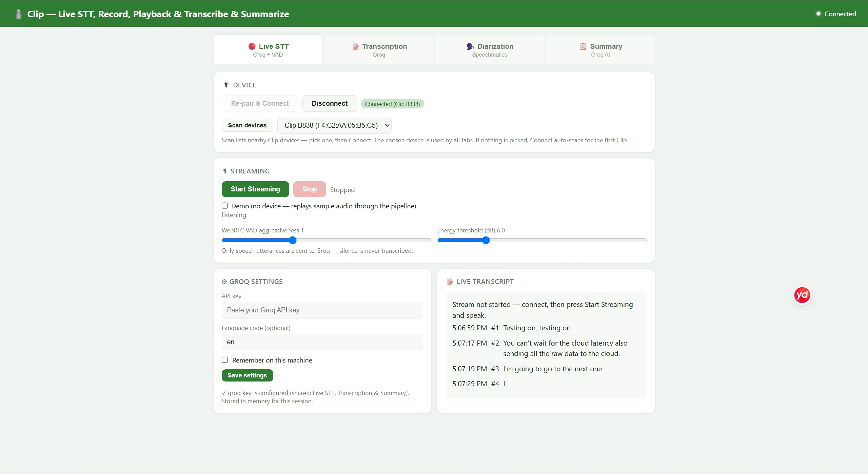Viewport: 868px width, 474px height.
Task: Switch to the Live STT tab
Action: (x=268, y=49)
